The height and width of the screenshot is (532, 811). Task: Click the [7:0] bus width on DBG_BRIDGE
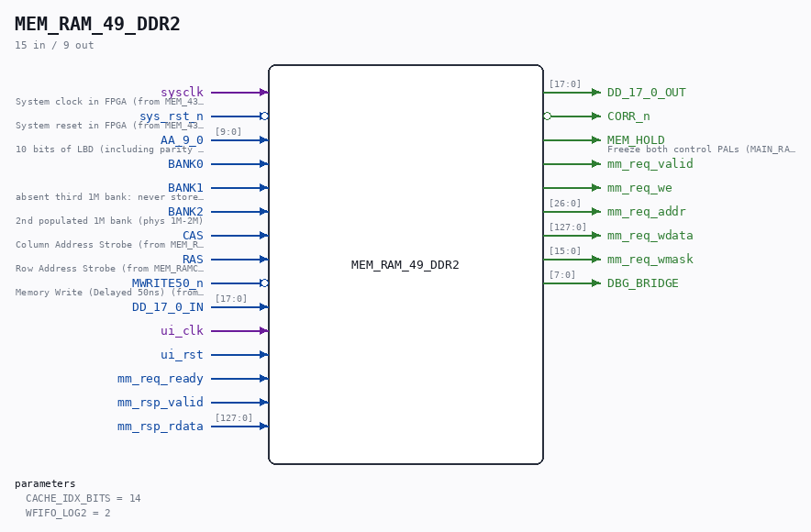click(562, 274)
